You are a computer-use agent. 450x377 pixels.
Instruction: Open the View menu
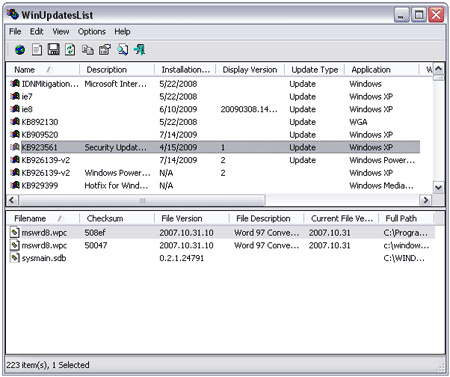pyautogui.click(x=61, y=32)
